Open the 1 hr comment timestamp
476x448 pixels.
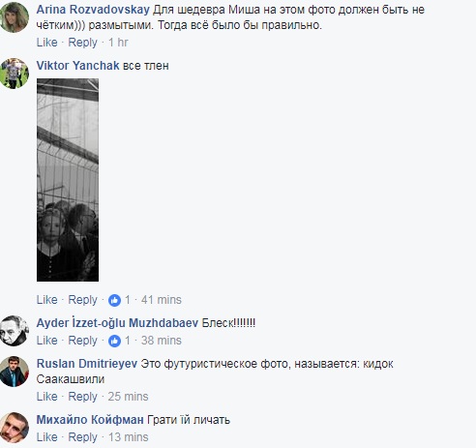click(118, 43)
